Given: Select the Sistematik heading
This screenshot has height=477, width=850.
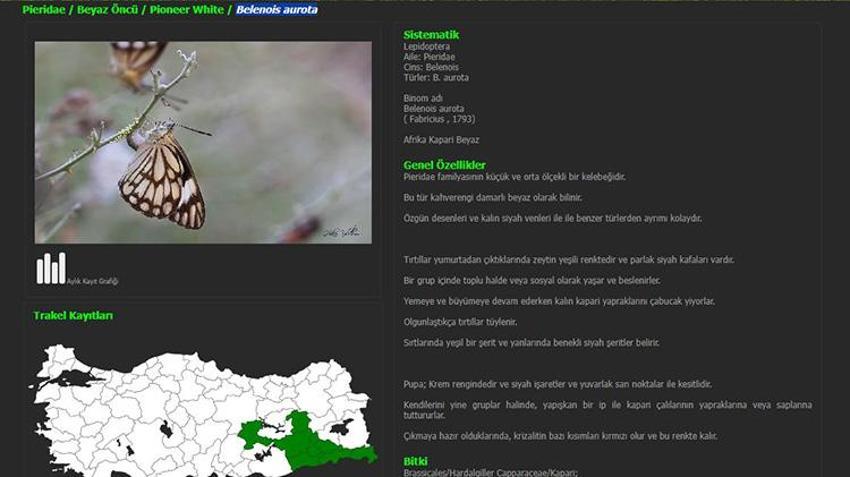Looking at the screenshot, I should click(431, 35).
